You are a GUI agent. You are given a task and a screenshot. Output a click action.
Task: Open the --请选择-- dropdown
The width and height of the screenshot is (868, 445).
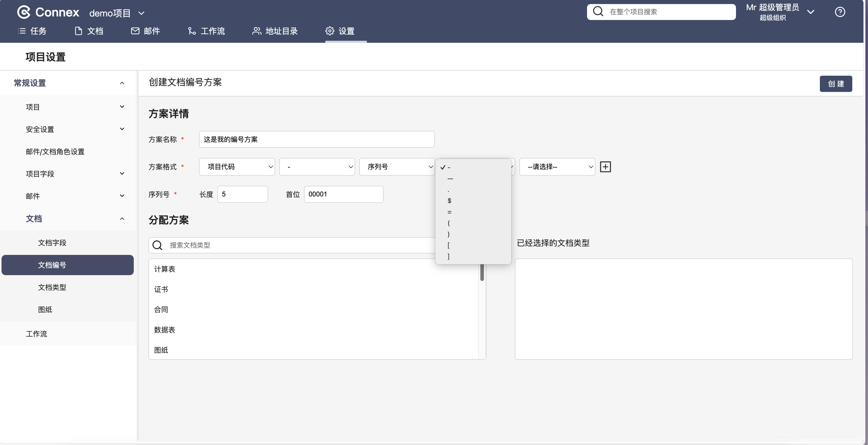pyautogui.click(x=557, y=167)
